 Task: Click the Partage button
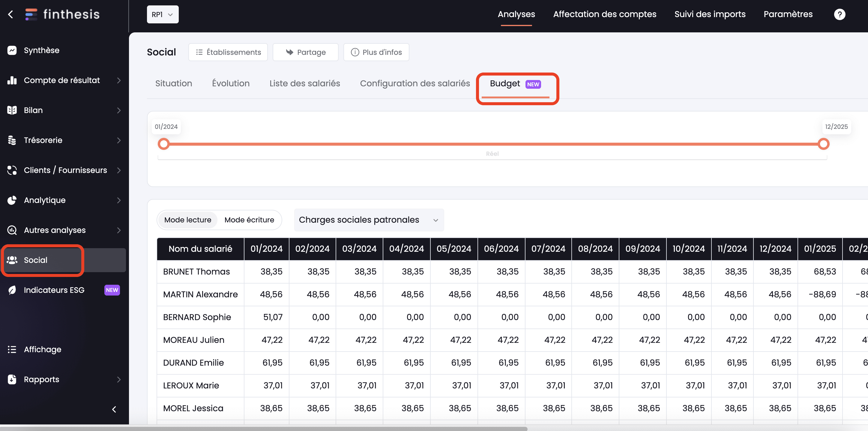(x=305, y=52)
